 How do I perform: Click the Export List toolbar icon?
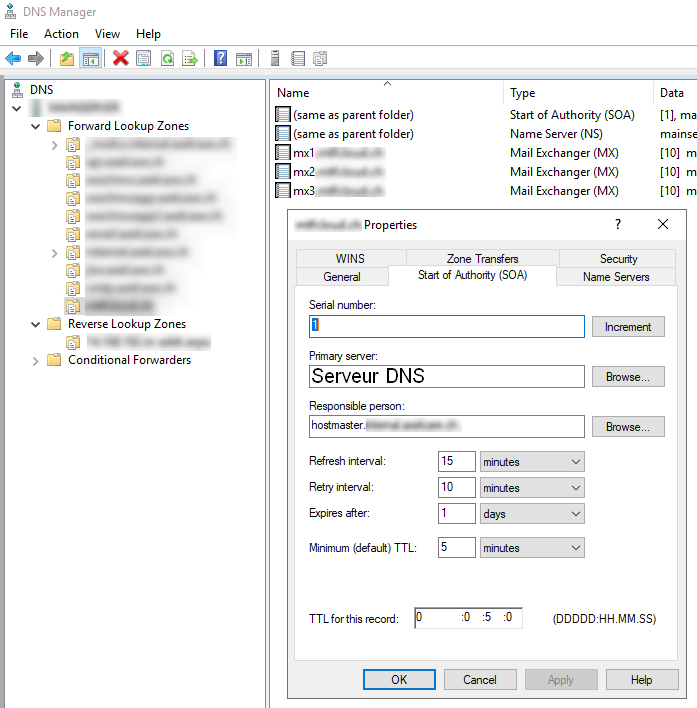click(x=190, y=59)
